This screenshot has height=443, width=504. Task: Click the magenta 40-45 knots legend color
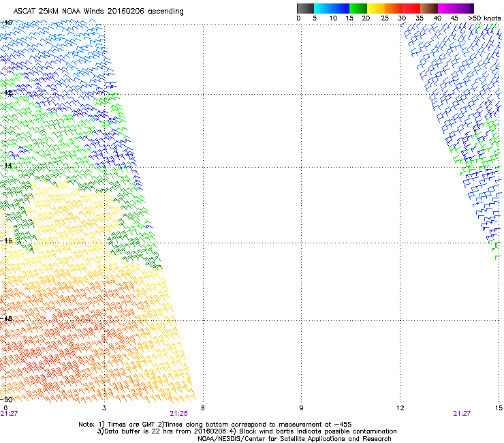tap(447, 8)
